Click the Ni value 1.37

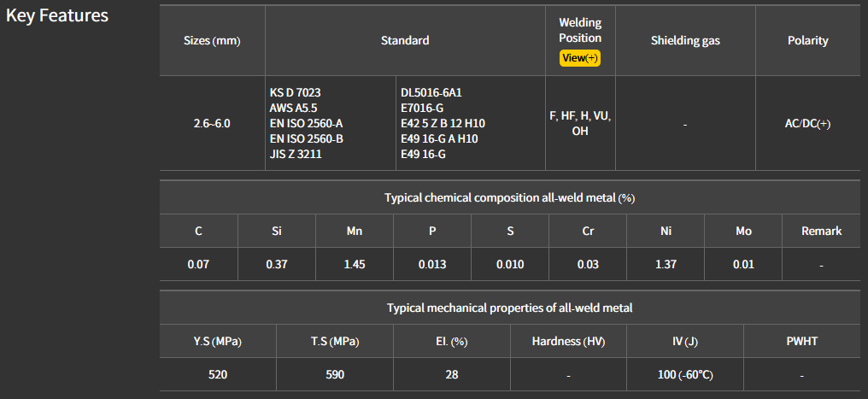[x=666, y=264]
